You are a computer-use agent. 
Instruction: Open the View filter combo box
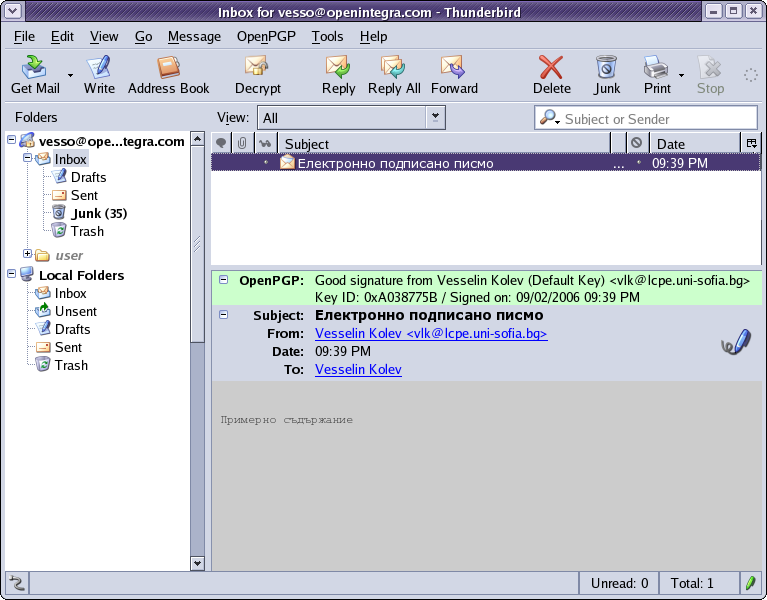tap(351, 118)
